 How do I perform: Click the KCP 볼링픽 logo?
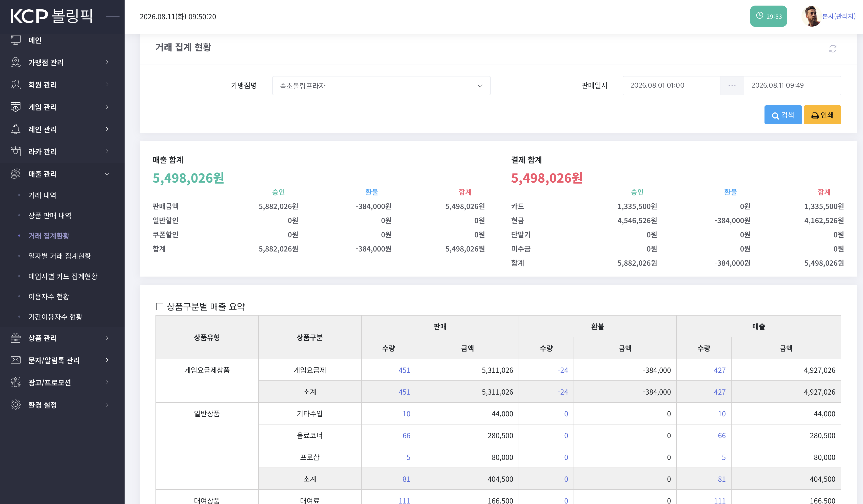pyautogui.click(x=51, y=16)
